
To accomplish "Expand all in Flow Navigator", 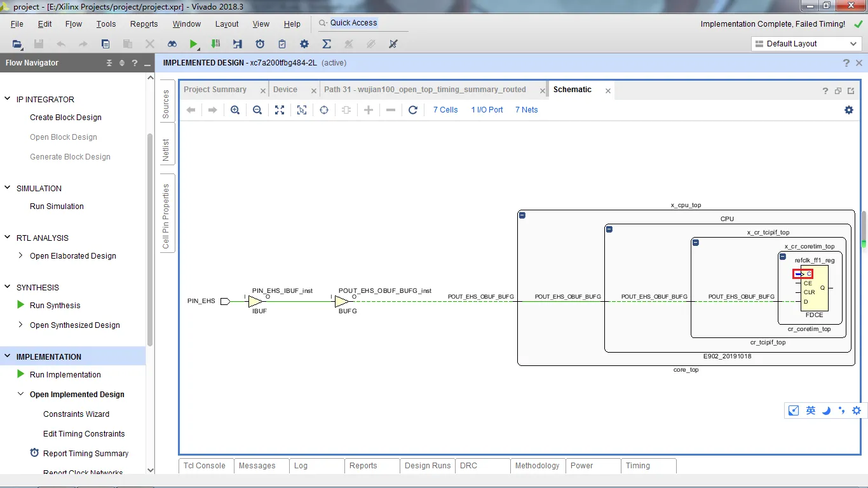I will pos(122,63).
